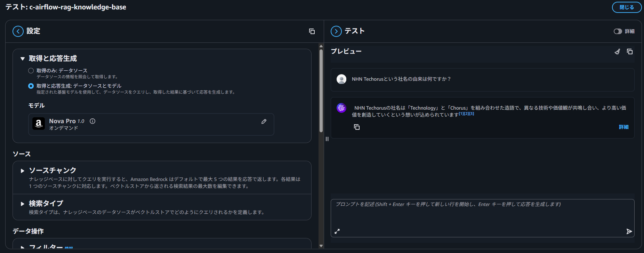Expand the ソースチャンク section

[x=23, y=171]
